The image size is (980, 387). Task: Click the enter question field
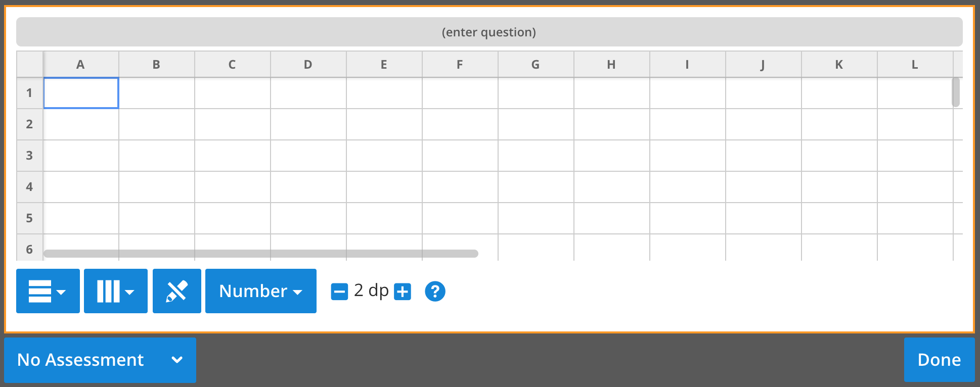click(488, 32)
